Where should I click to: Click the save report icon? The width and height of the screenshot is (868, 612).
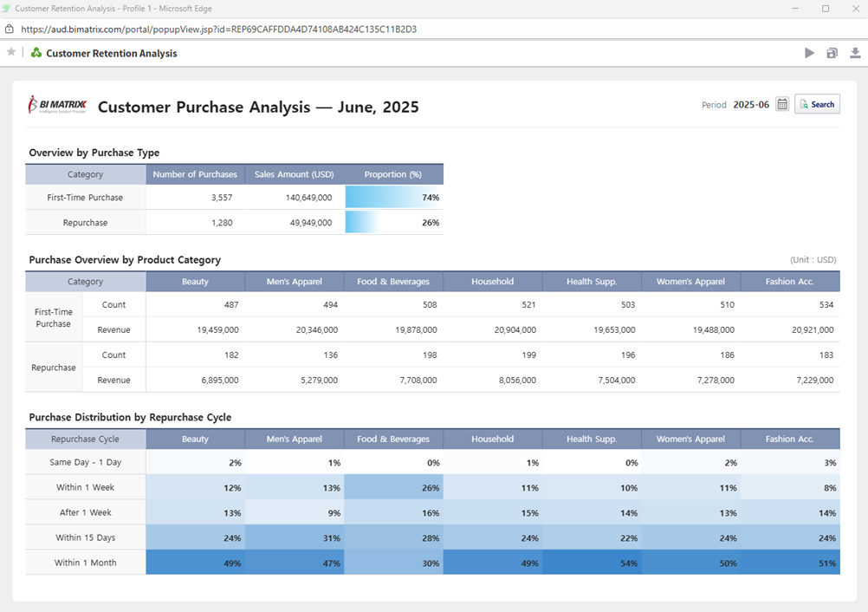832,53
